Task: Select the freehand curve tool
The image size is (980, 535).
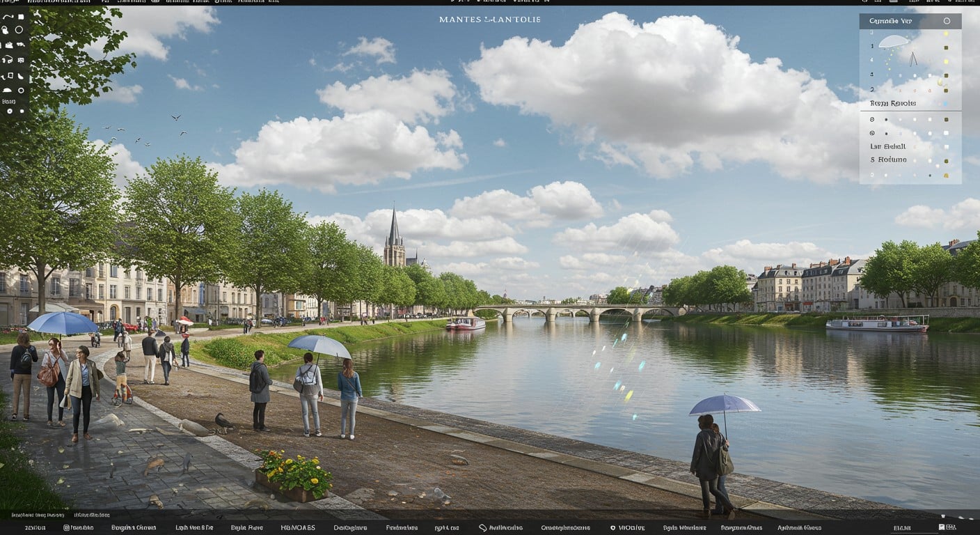Action: click(8, 17)
